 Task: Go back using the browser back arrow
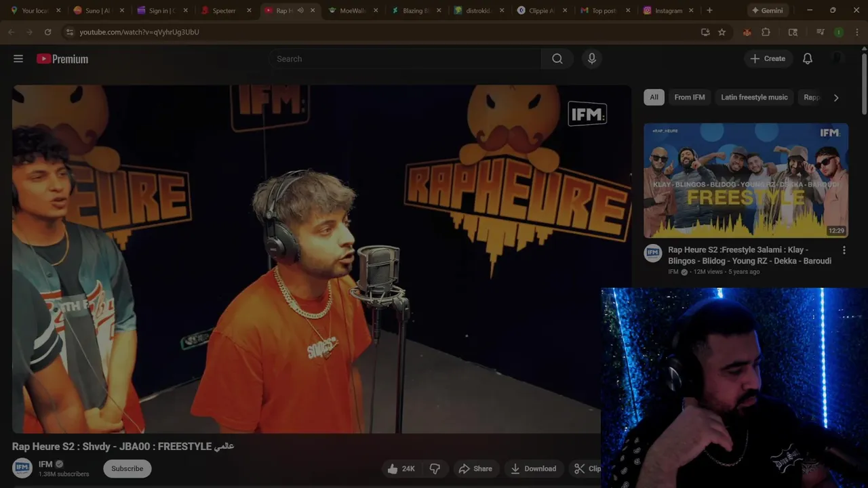pyautogui.click(x=12, y=32)
